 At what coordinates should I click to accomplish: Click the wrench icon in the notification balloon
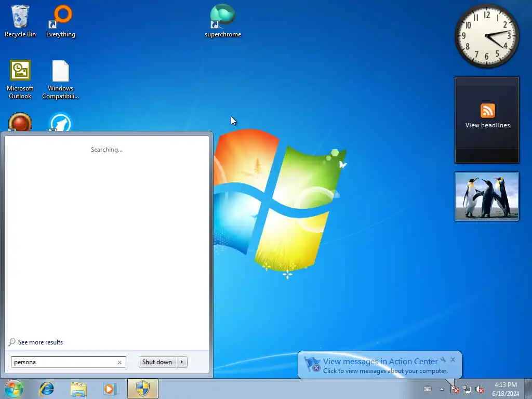click(x=443, y=360)
